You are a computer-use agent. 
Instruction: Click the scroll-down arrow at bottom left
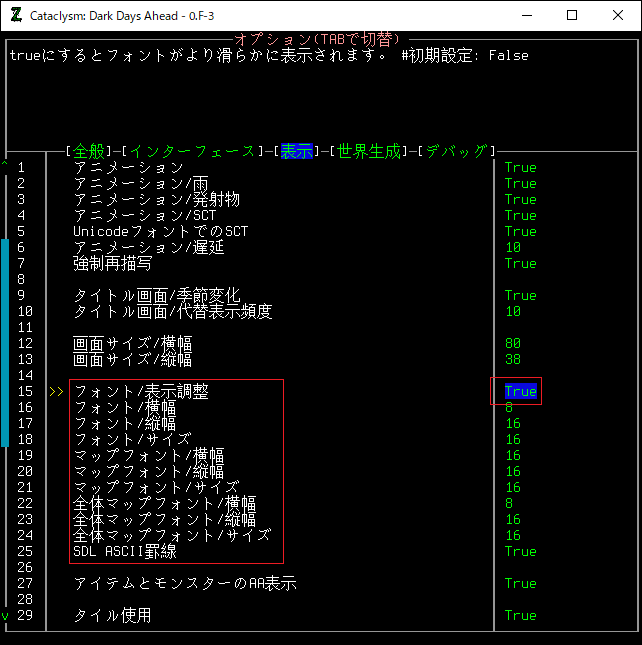[x=5, y=616]
